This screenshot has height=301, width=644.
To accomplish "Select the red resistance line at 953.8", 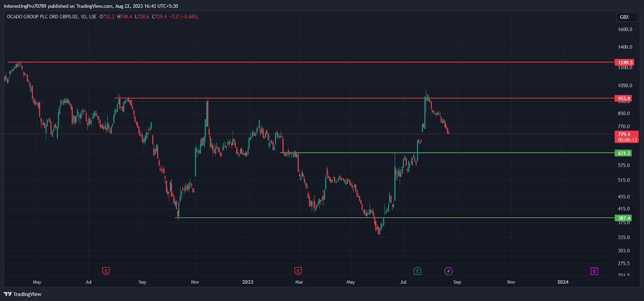I will pyautogui.click(x=364, y=98).
